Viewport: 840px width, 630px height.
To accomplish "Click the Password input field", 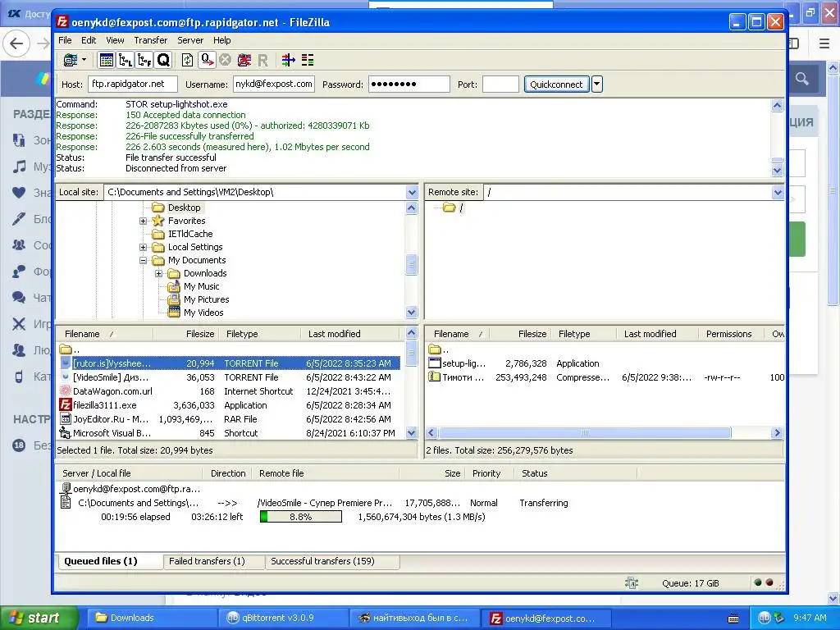I will pyautogui.click(x=409, y=84).
